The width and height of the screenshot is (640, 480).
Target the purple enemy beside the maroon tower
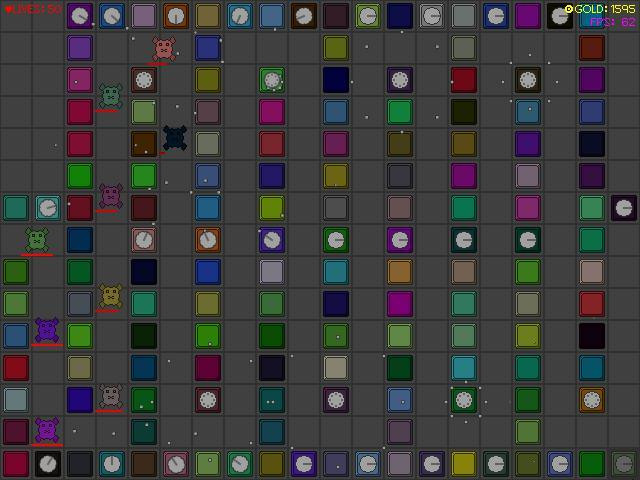pos(47,429)
